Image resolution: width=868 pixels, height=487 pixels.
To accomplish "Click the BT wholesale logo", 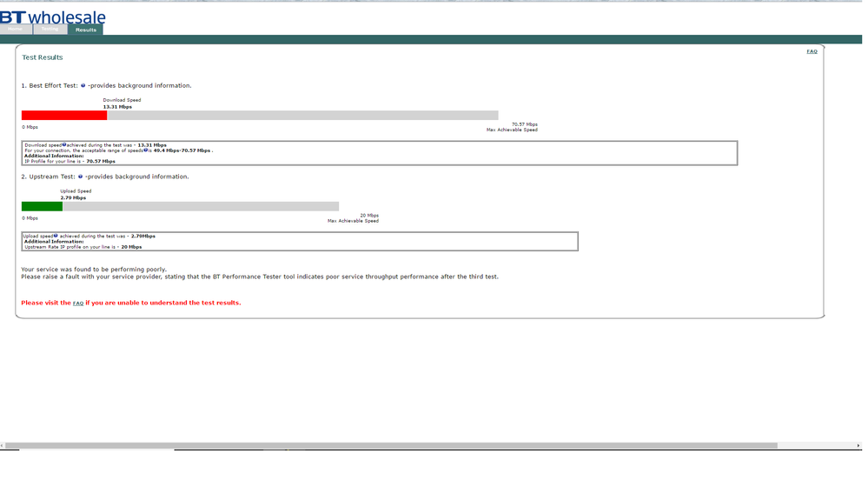I will pos(53,17).
